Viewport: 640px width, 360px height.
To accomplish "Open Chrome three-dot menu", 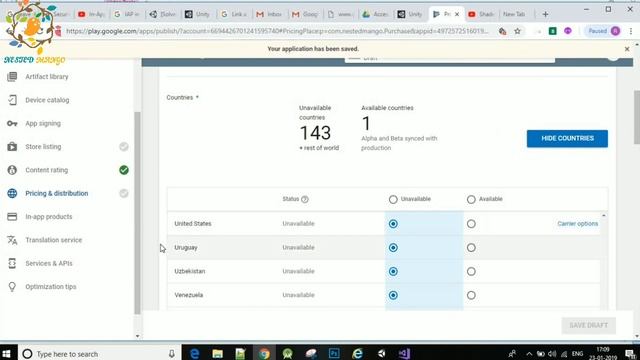I will (631, 31).
